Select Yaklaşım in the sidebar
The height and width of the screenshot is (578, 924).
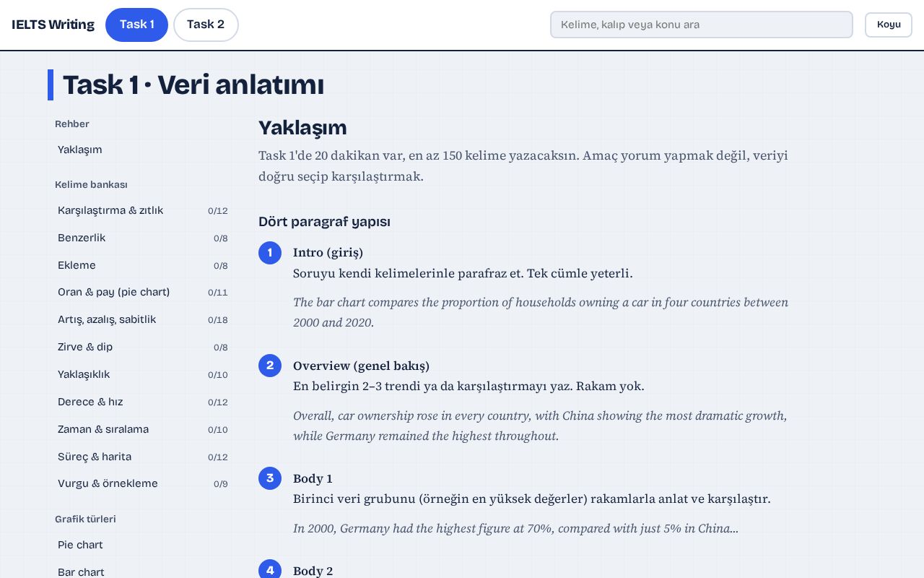coord(143,150)
